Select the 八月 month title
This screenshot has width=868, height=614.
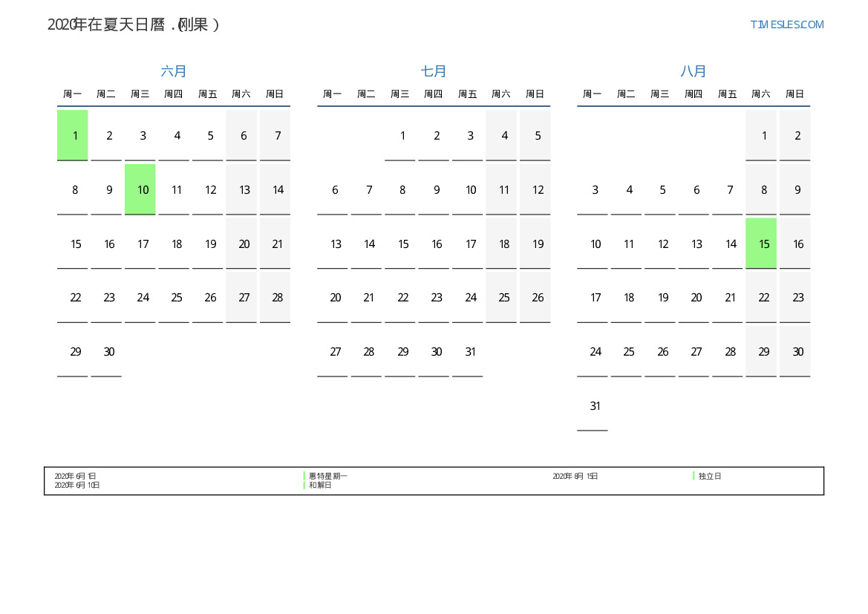(x=694, y=71)
